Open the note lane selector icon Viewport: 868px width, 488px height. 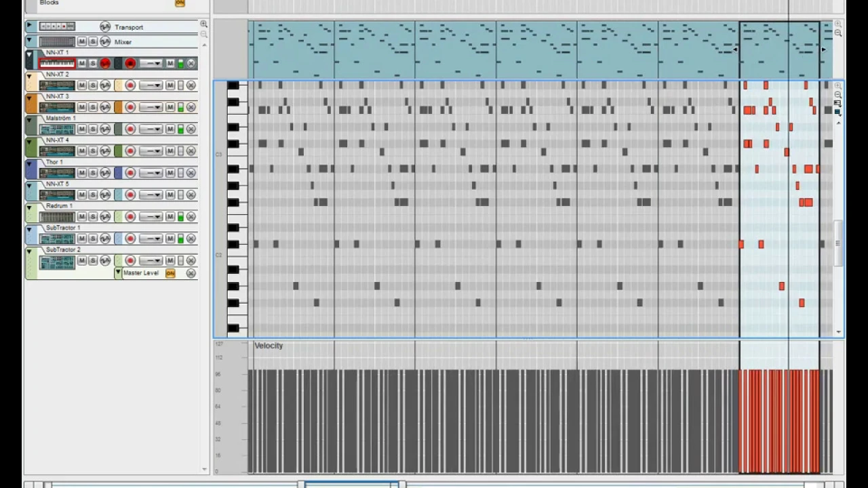click(x=837, y=112)
